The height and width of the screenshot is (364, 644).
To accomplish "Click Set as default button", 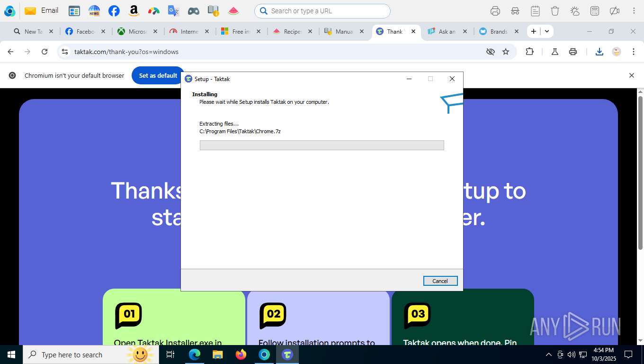I will (x=158, y=75).
